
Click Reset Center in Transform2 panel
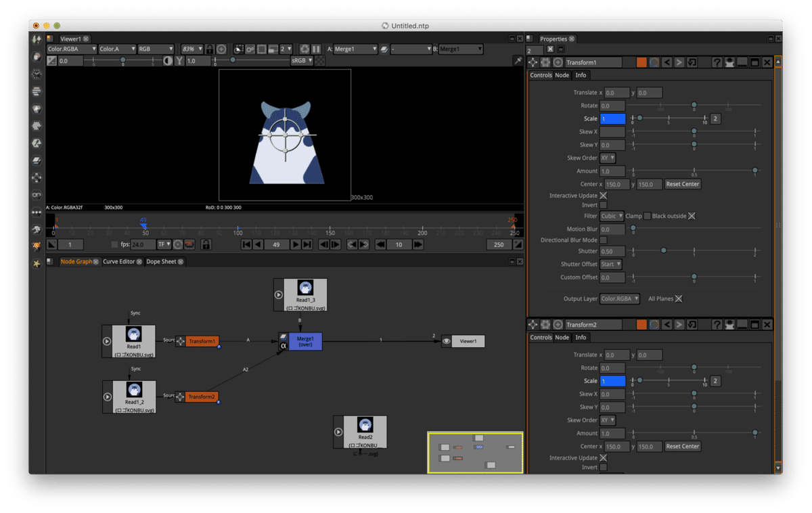click(683, 447)
